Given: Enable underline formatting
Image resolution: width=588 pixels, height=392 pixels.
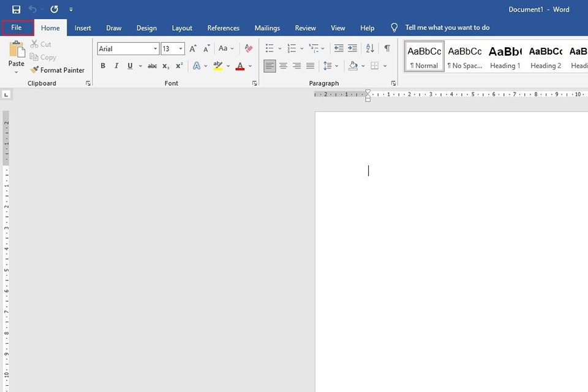Looking at the screenshot, I should point(129,66).
